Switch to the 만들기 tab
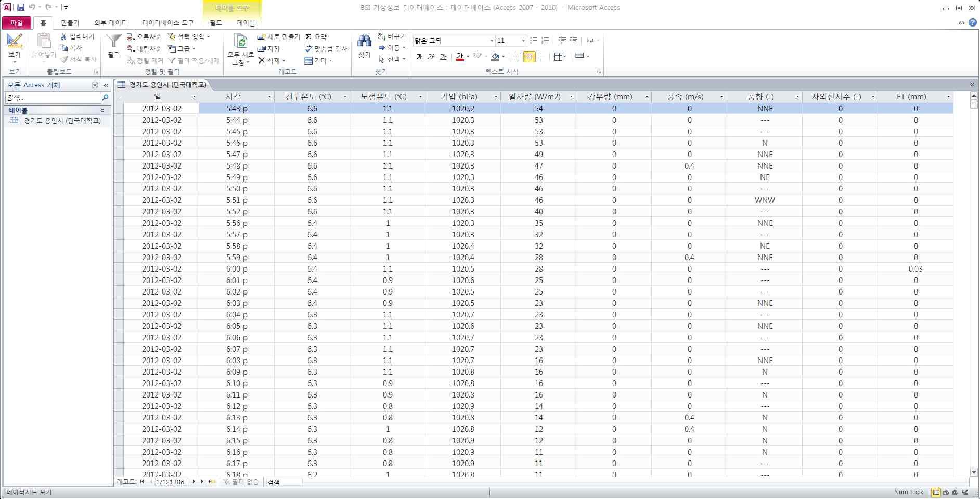 coord(70,23)
